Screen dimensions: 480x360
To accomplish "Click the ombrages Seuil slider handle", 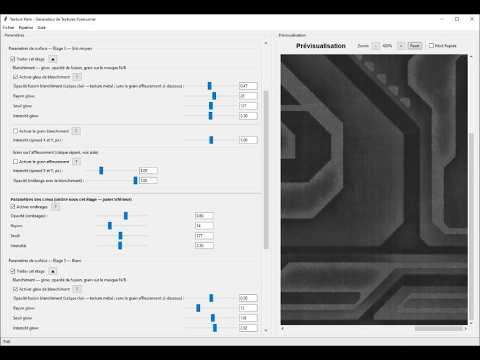I will coord(120,236).
